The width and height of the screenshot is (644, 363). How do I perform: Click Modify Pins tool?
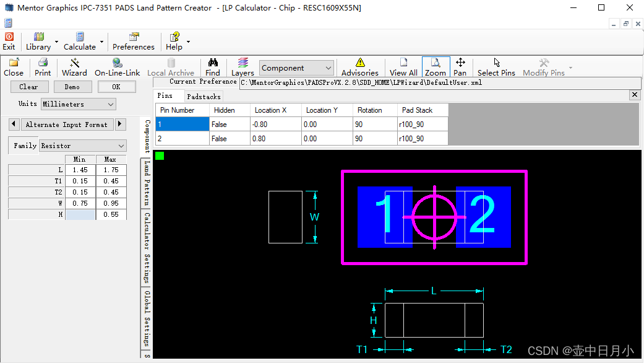click(544, 67)
